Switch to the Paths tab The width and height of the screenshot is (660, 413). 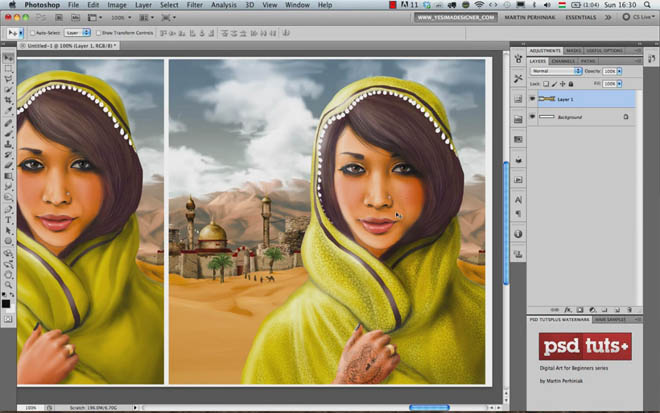[x=588, y=61]
